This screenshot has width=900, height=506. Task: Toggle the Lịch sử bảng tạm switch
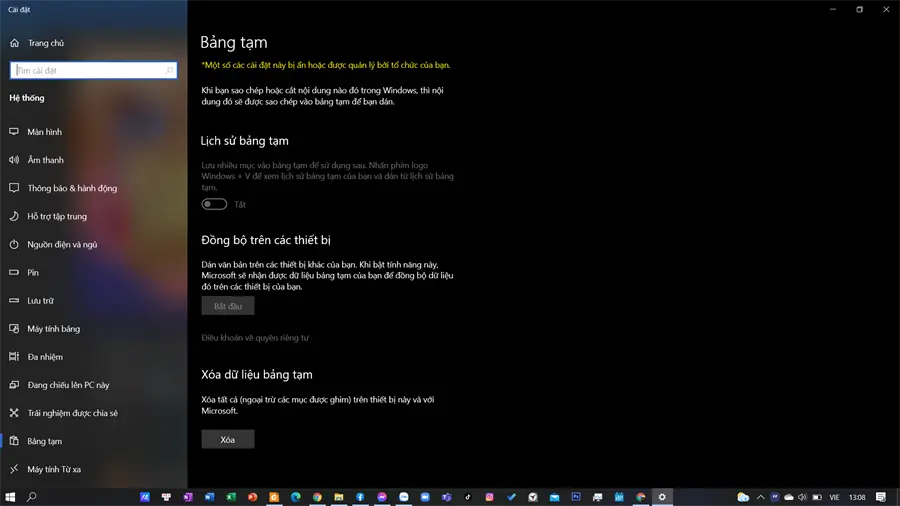(x=214, y=204)
